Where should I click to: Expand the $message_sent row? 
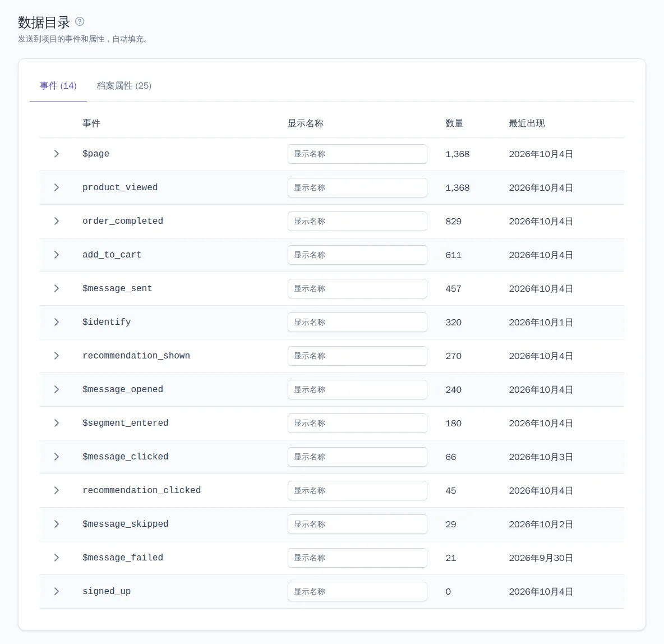click(x=56, y=288)
